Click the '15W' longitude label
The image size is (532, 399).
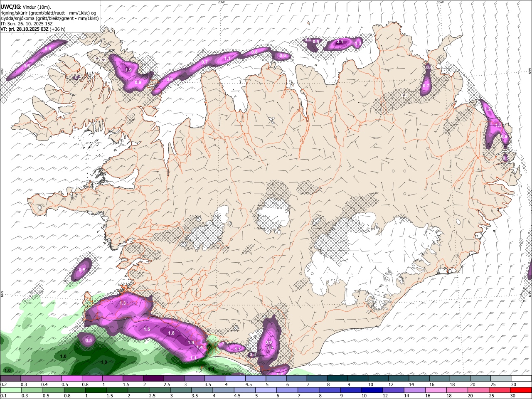[440, 2]
